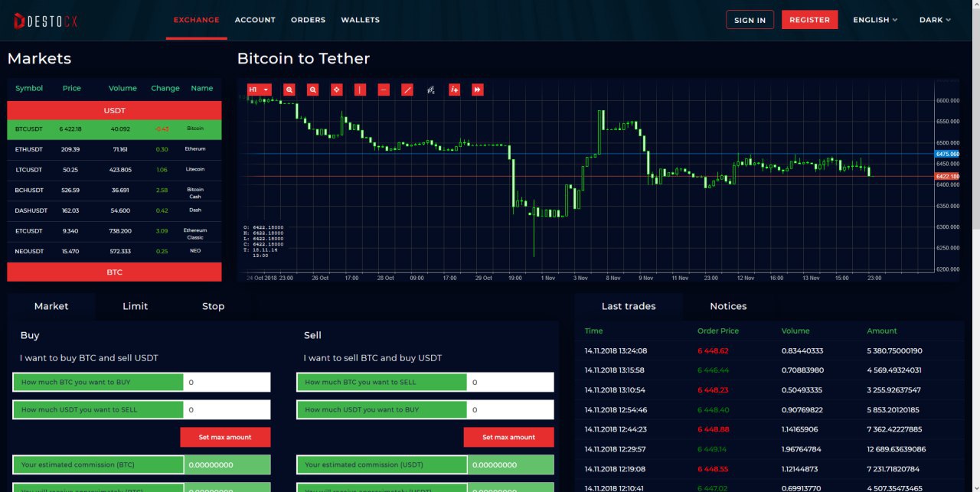Select the crosshair tool on chart
Viewport: 980px width, 492px height.
pyautogui.click(x=336, y=90)
